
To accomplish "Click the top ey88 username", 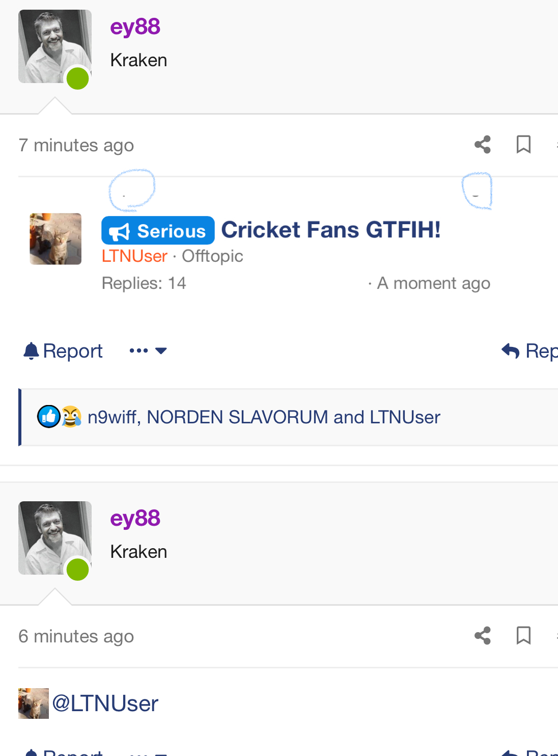I will point(135,27).
